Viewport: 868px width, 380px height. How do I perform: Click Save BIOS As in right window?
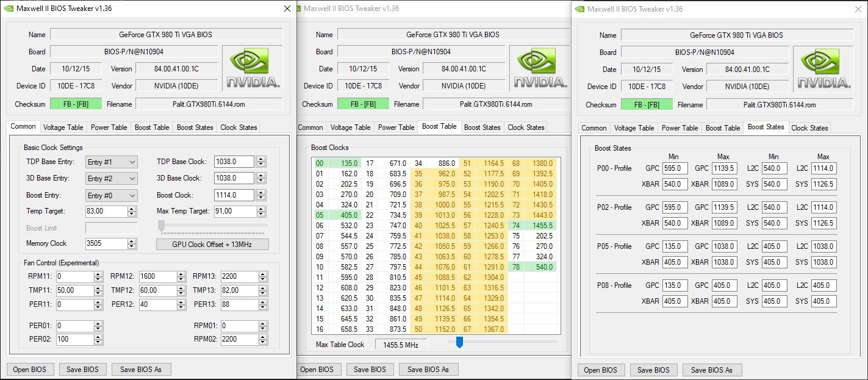click(711, 370)
